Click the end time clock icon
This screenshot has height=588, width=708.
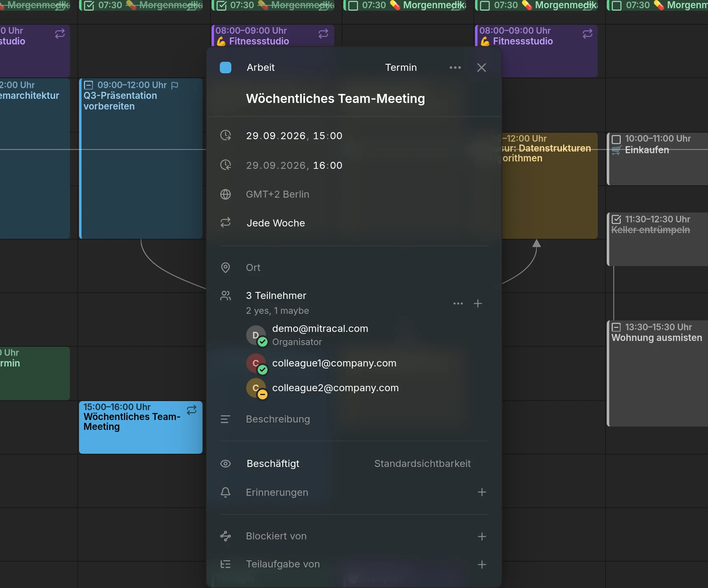point(226,165)
